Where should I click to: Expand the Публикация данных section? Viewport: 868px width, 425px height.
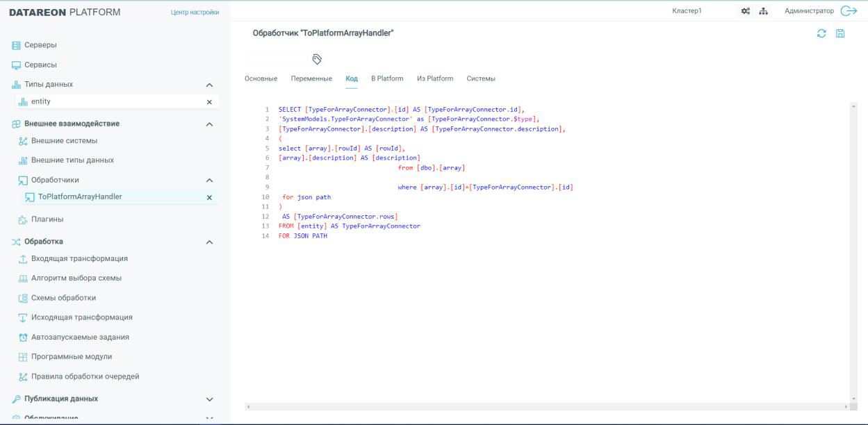[209, 399]
